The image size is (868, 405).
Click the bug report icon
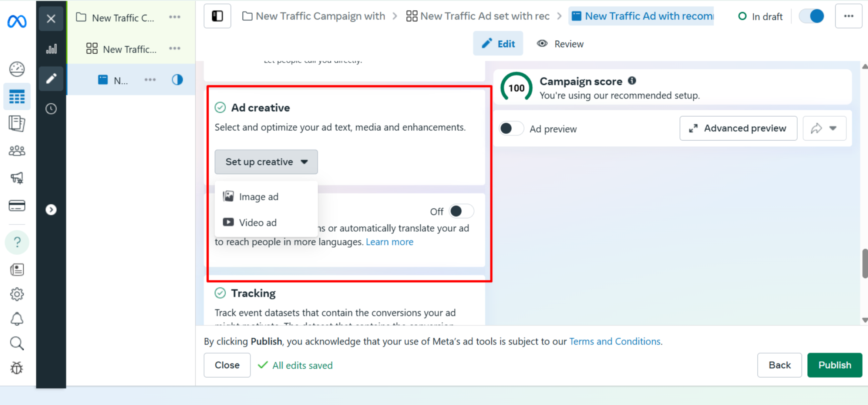coord(17,368)
